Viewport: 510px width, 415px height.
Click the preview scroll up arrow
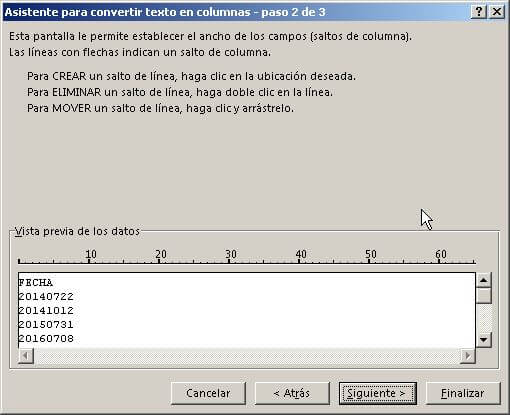coord(483,280)
